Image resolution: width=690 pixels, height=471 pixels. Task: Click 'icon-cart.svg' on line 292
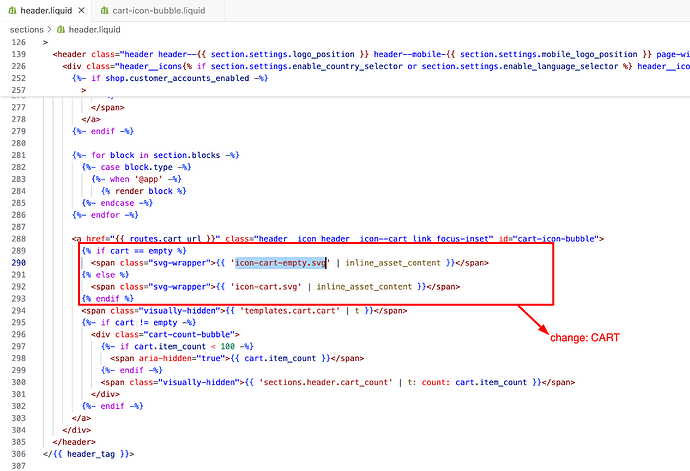pyautogui.click(x=266, y=287)
